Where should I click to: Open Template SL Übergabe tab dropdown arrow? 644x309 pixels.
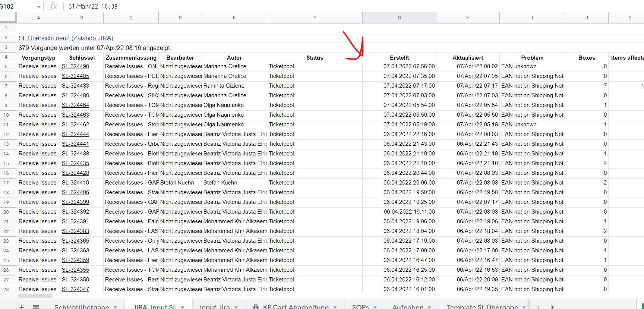(524, 307)
